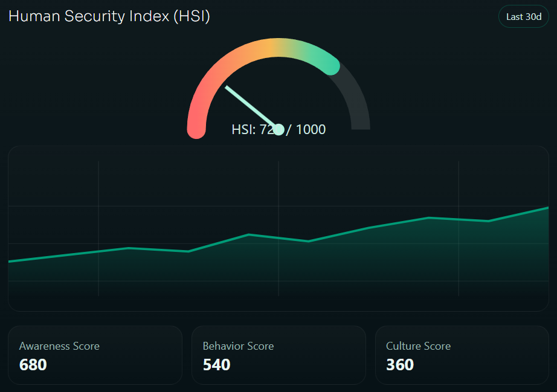Click the 540 Behavior value
This screenshot has width=557, height=392.
216,365
